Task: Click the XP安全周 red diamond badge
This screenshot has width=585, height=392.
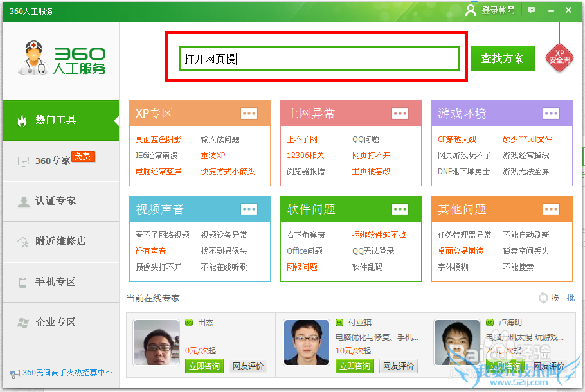Action: click(559, 57)
